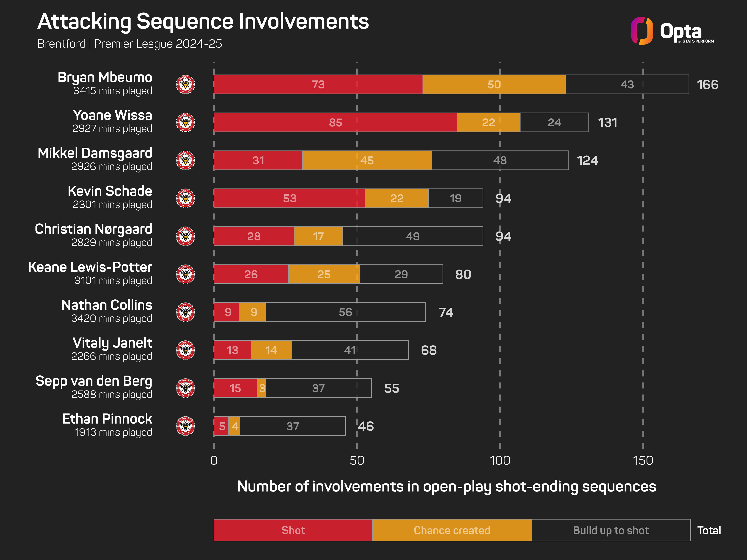Image resolution: width=747 pixels, height=560 pixels.
Task: Click Wissa's red shot segment labeled 85
Action: (335, 122)
